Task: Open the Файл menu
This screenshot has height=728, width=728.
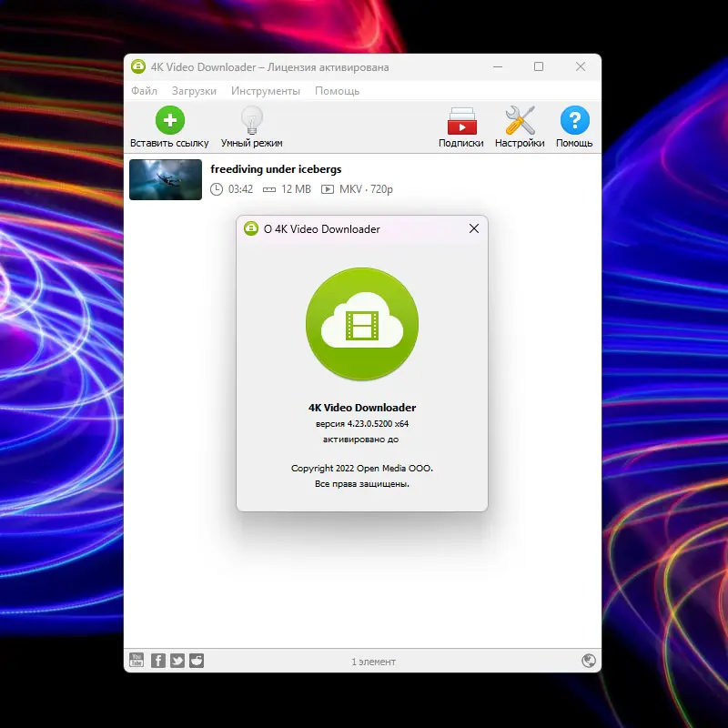Action: tap(144, 91)
